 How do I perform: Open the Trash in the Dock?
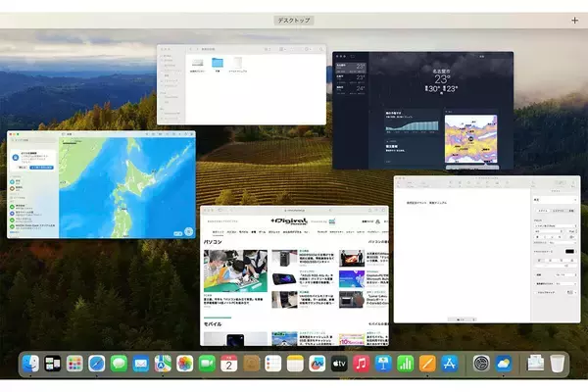click(x=557, y=364)
